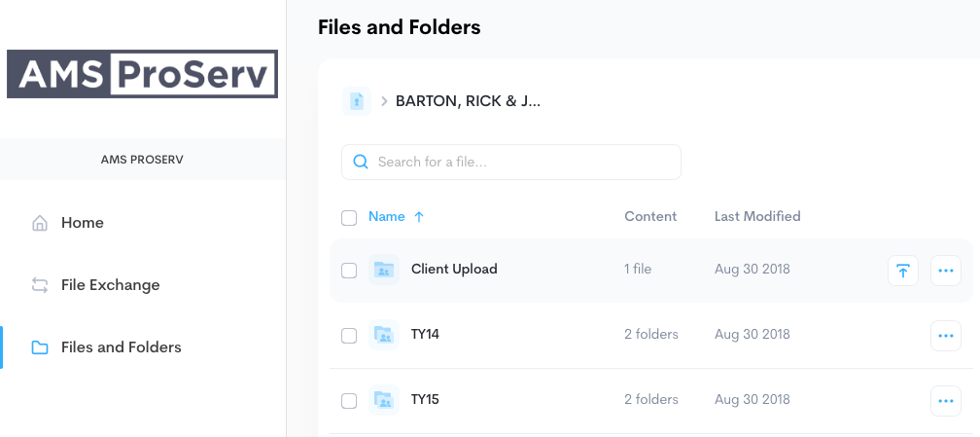Sort by the Content column header
Screen dimensions: 980x437
(x=650, y=217)
